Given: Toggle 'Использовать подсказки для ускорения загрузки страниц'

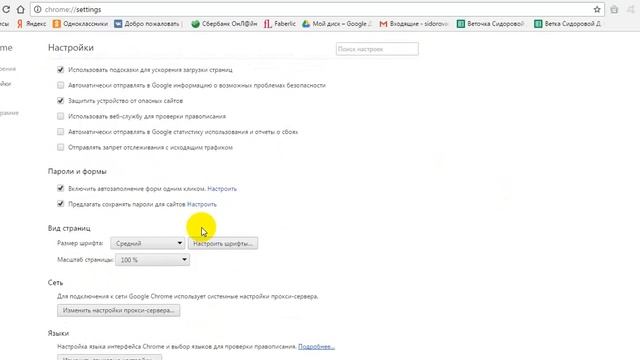Looking at the screenshot, I should coord(60,70).
